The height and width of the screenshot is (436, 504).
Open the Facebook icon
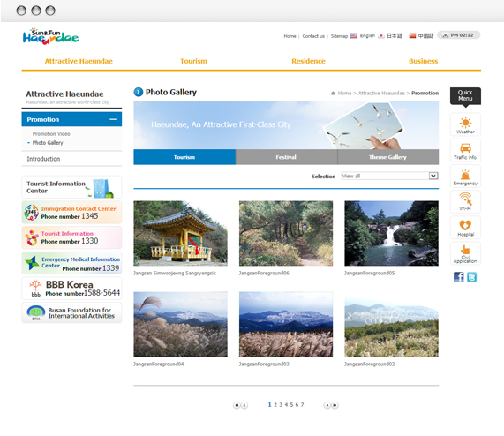459,276
